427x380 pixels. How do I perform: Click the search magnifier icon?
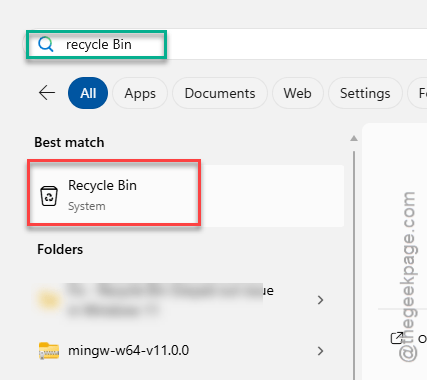click(45, 44)
